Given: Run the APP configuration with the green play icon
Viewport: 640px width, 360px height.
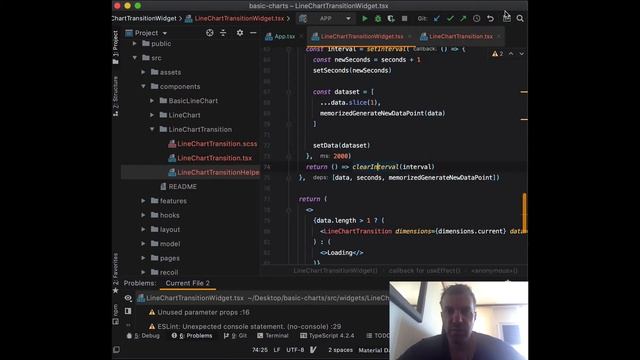Looking at the screenshot, I should click(364, 18).
